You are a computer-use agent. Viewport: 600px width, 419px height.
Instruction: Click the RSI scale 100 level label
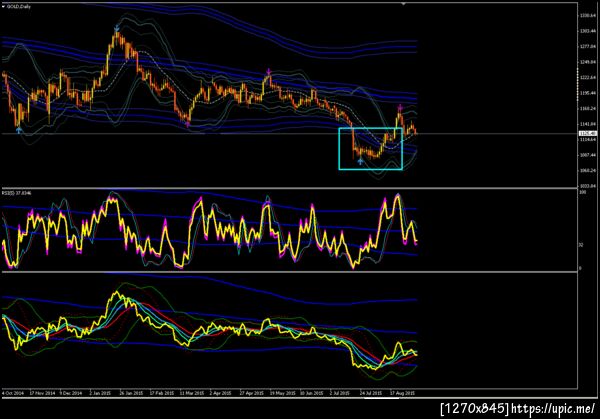click(583, 192)
